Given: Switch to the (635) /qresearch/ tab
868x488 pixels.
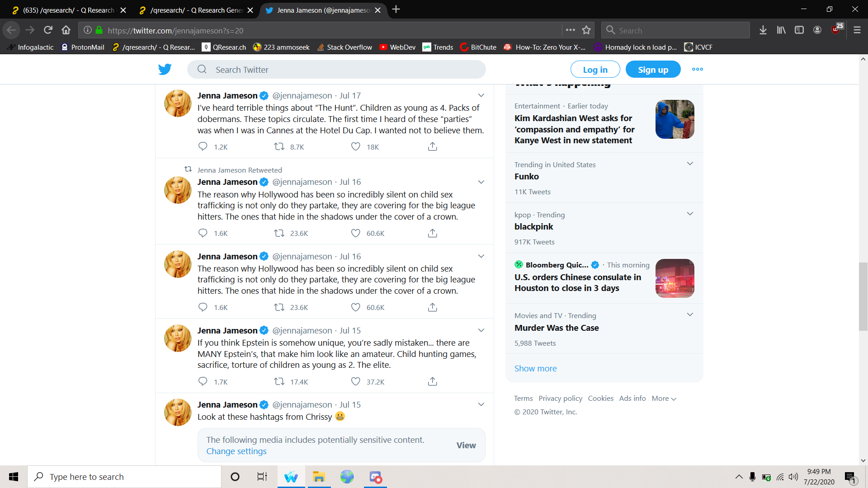Looking at the screenshot, I should pyautogui.click(x=68, y=10).
